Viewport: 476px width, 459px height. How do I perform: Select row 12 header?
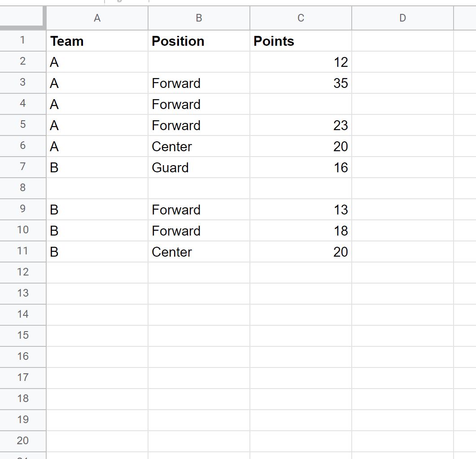pos(23,273)
